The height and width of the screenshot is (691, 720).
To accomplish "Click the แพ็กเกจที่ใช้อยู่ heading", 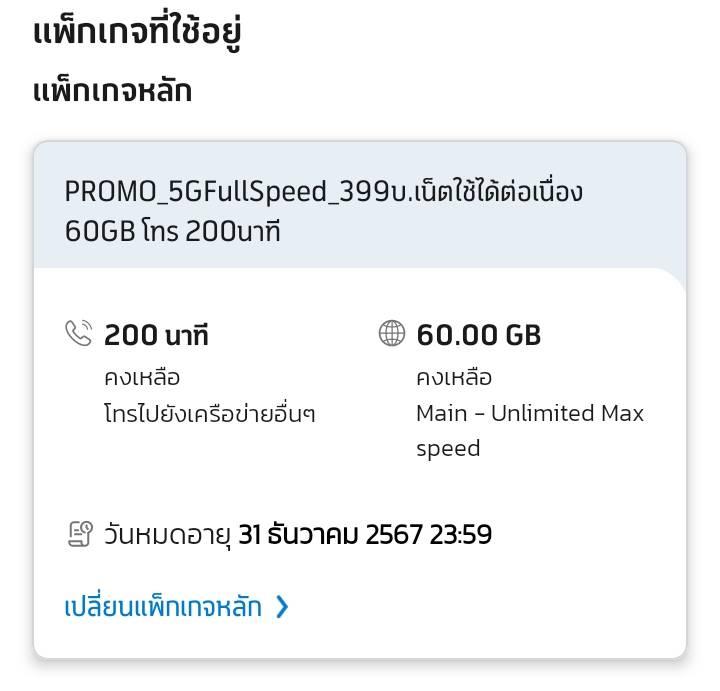I will coord(137,32).
